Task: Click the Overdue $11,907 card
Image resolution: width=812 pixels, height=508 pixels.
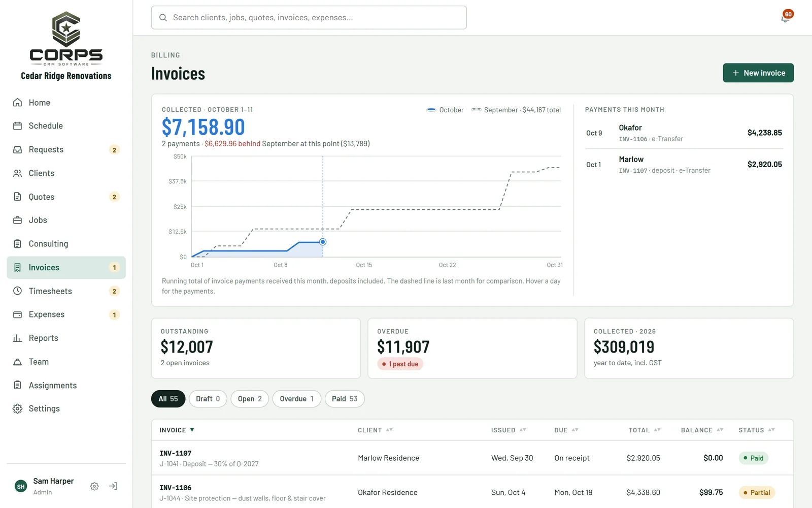Action: tap(472, 348)
